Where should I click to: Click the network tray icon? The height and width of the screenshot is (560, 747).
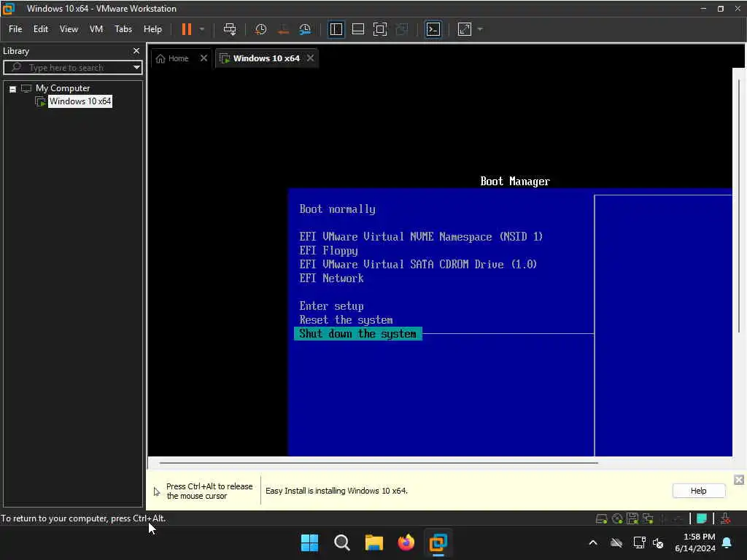point(639,542)
